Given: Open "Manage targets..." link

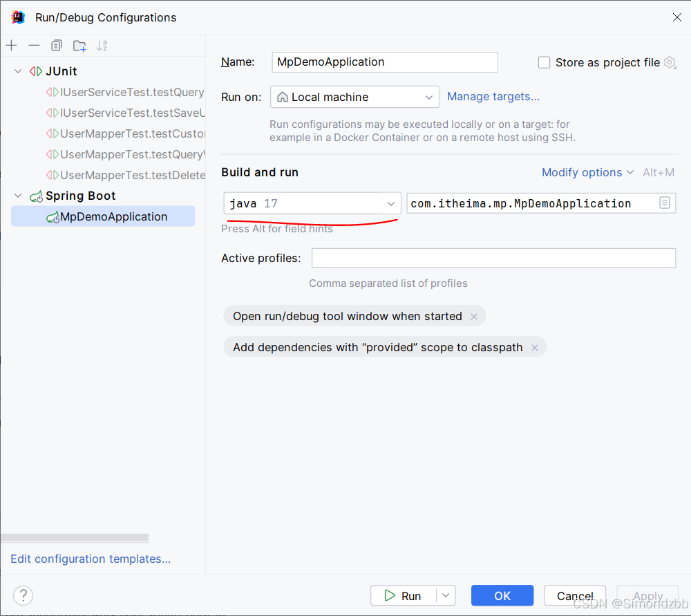Looking at the screenshot, I should (x=493, y=96).
